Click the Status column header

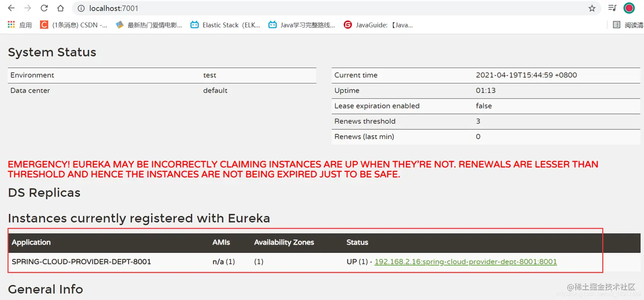click(357, 243)
